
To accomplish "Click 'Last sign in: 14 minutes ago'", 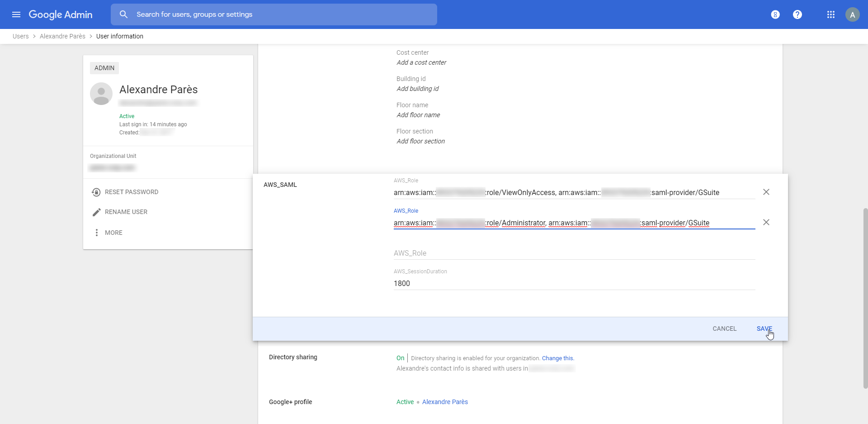I will point(153,124).
